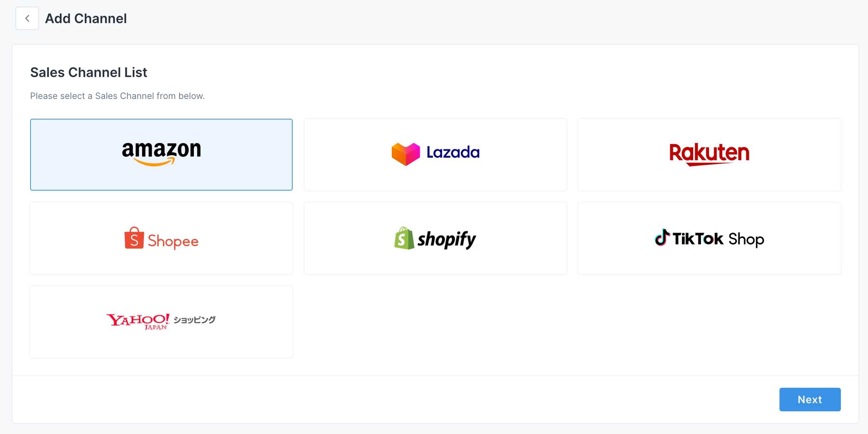This screenshot has width=868, height=434.
Task: Click the Shopify wordmark text
Action: (447, 239)
